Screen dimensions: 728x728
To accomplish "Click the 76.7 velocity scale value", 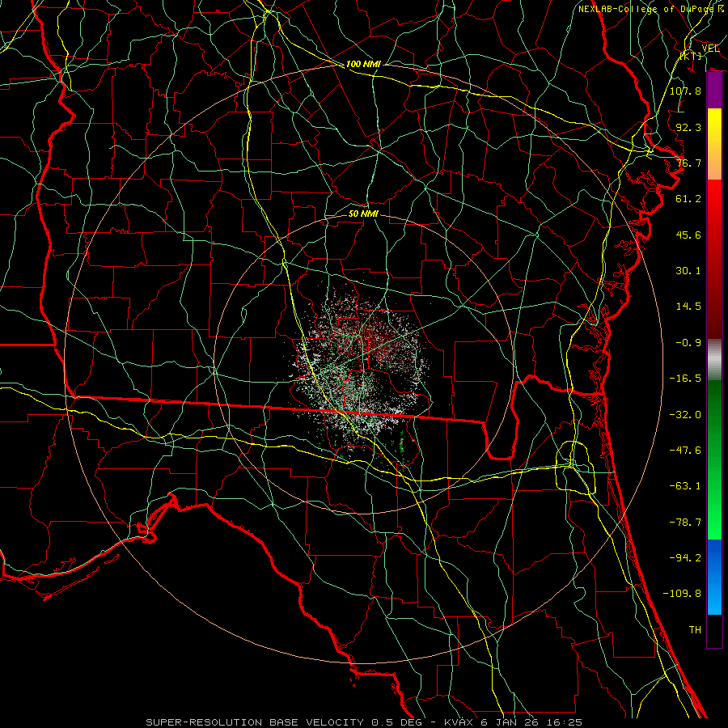I will pos(688,163).
